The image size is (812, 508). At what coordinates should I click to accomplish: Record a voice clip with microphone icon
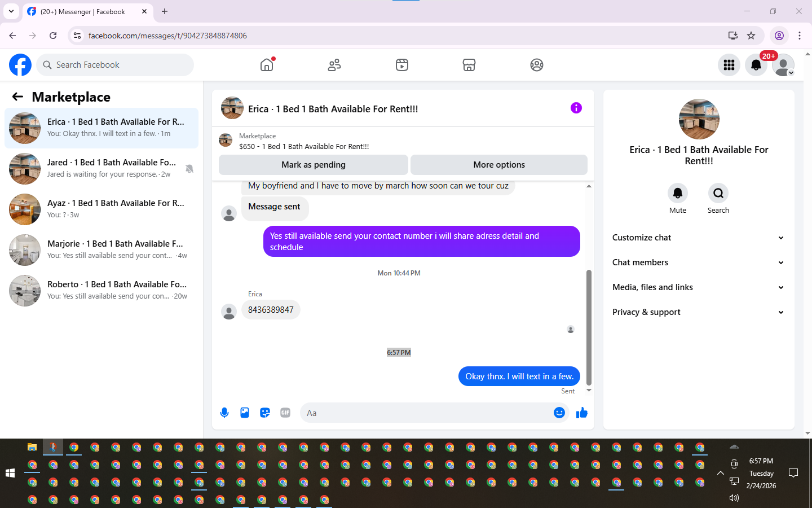click(224, 413)
